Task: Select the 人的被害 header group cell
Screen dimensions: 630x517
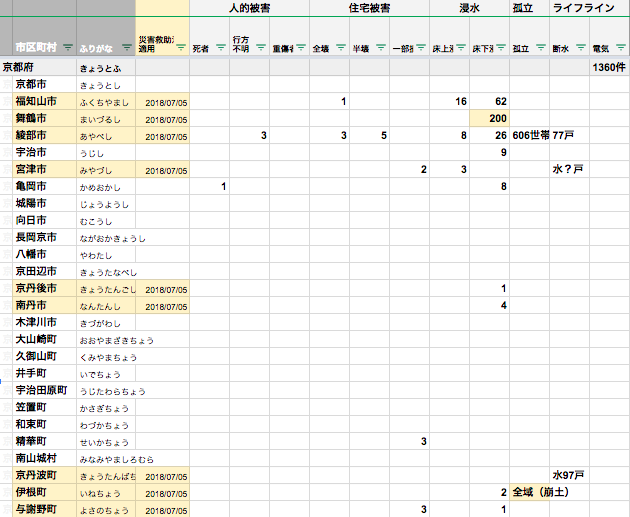Action: (x=269, y=8)
